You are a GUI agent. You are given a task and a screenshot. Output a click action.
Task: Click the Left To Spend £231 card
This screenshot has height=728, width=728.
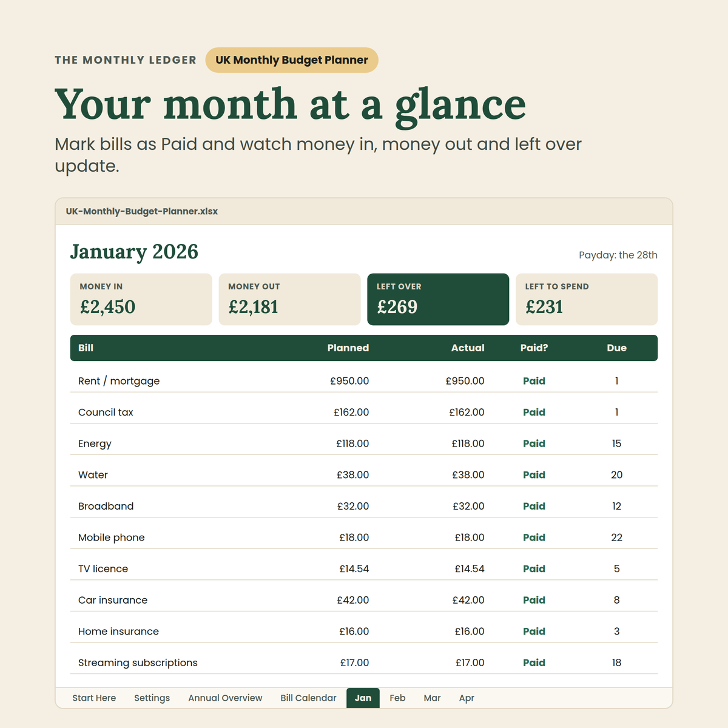pos(587,299)
